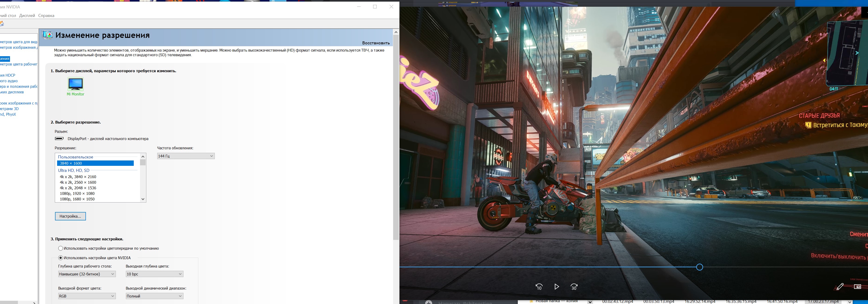Select NVIDIA color settings radio button

tap(61, 258)
